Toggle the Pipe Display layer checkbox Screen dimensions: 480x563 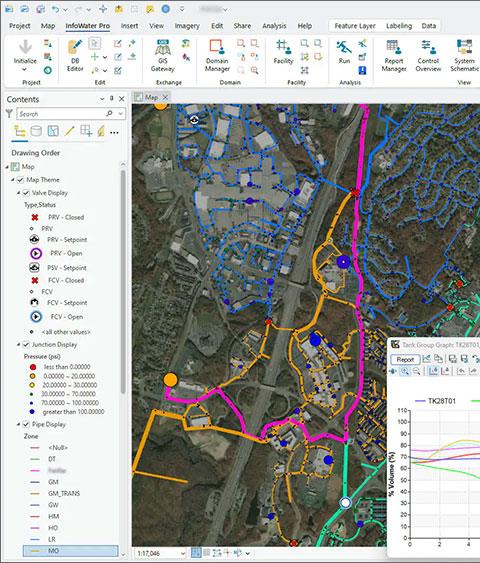[26, 424]
